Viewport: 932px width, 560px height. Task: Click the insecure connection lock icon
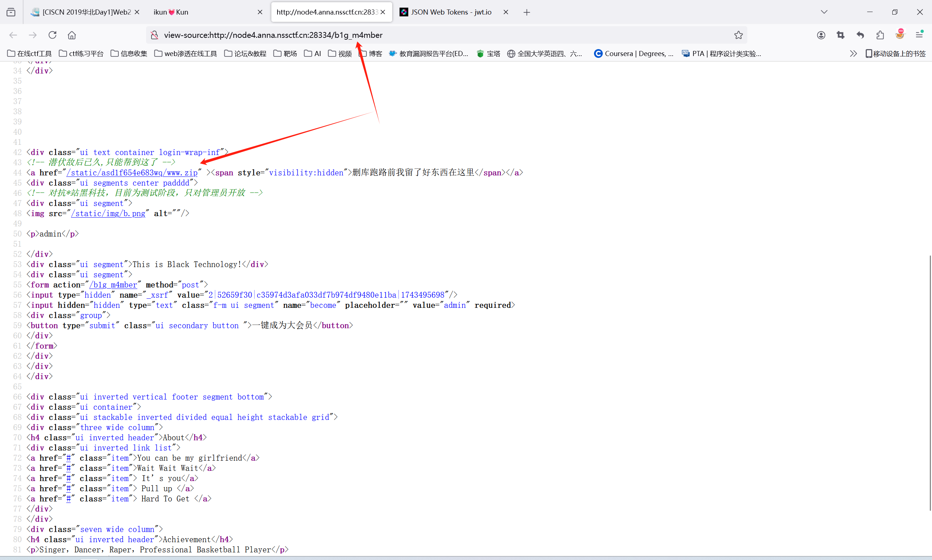154,35
